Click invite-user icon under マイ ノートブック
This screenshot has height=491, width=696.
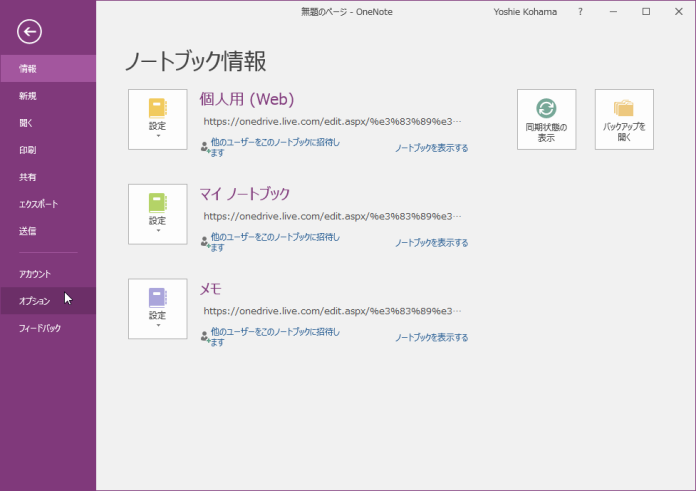205,241
